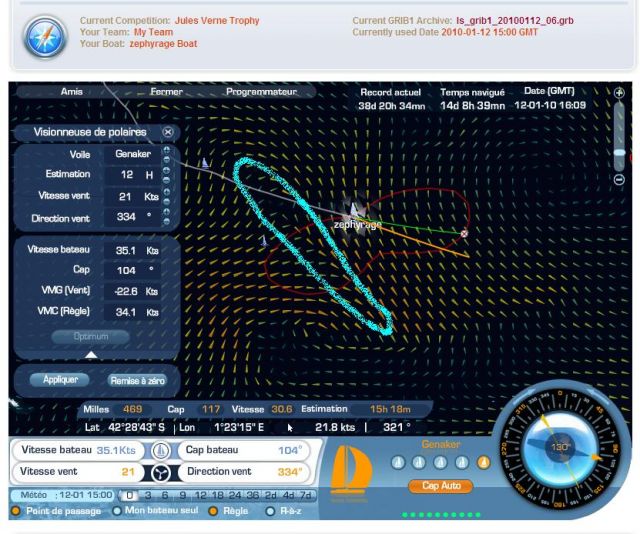Click the wind turbine icon beside Vitesse vent
The width and height of the screenshot is (640, 534).
coord(160,473)
